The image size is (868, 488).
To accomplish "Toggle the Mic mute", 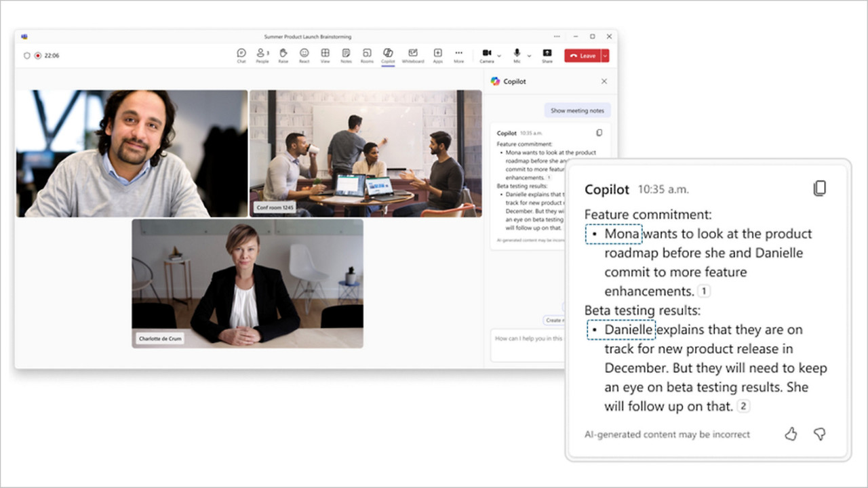I will (x=517, y=56).
